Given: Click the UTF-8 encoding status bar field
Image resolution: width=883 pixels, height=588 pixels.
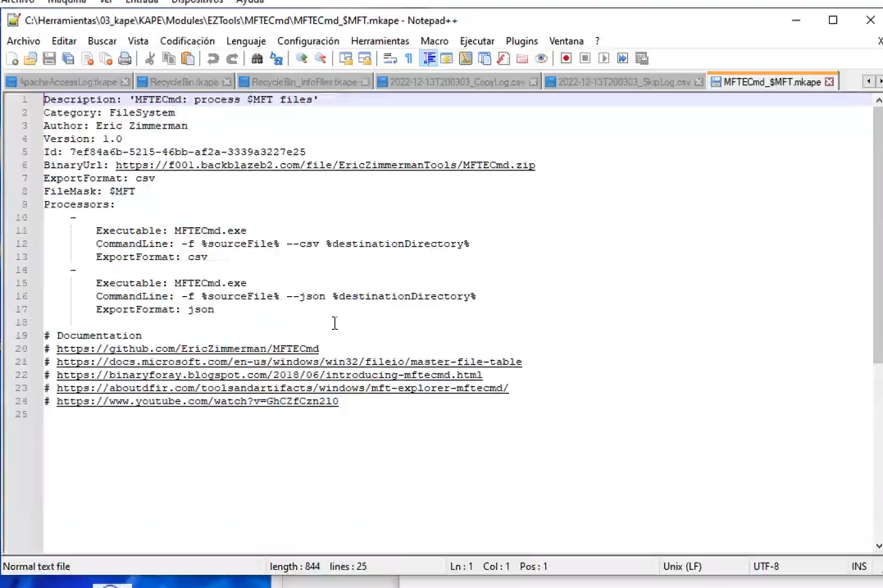Looking at the screenshot, I should click(x=768, y=566).
